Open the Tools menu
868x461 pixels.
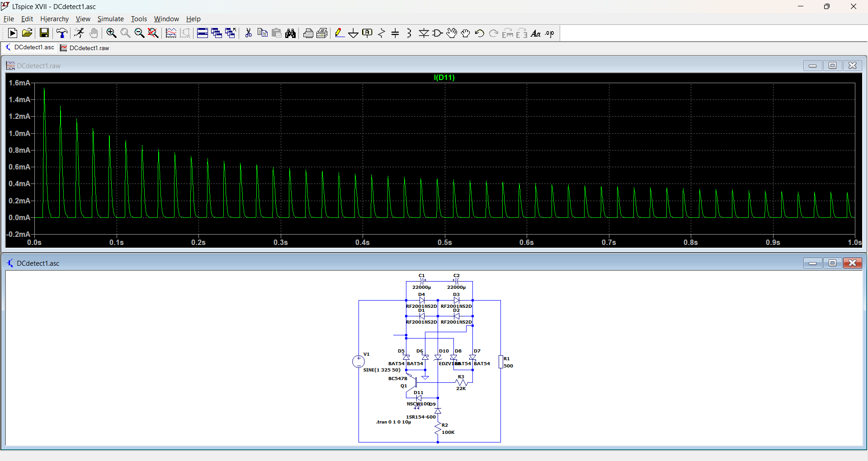pos(139,19)
